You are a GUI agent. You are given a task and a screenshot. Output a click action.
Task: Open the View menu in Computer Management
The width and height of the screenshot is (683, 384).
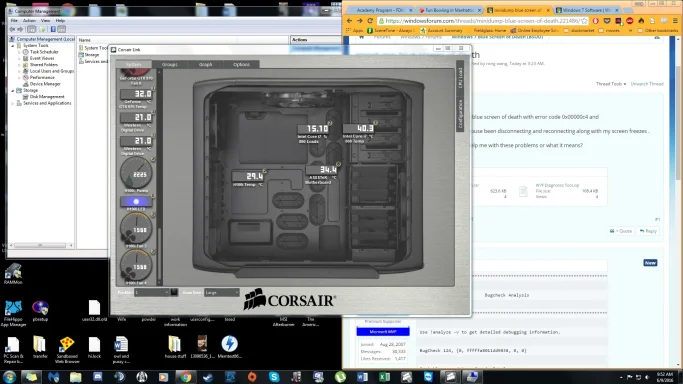point(45,20)
